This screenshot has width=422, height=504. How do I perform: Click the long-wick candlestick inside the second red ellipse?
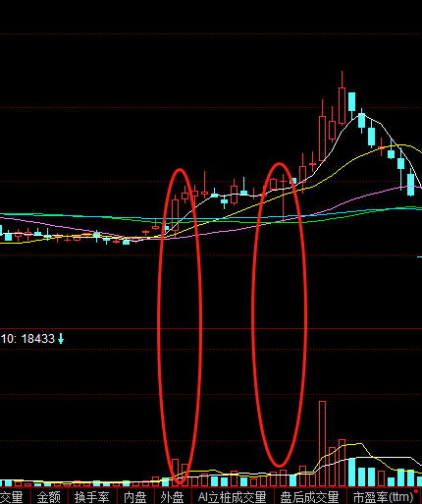[284, 196]
